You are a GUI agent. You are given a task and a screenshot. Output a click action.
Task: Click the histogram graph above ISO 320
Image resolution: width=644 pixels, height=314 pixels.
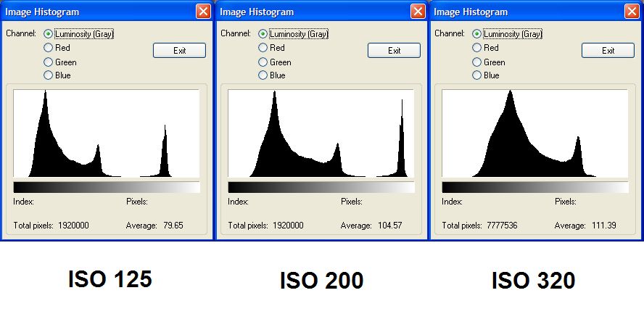pos(534,133)
